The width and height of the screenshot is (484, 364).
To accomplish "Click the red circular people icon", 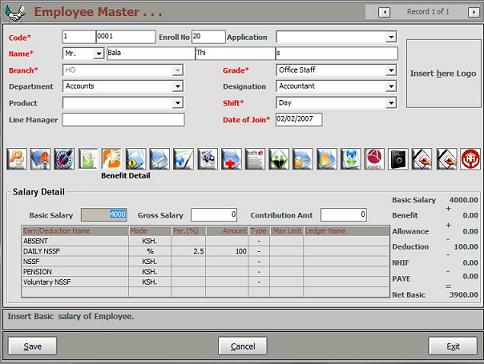I will [470, 159].
